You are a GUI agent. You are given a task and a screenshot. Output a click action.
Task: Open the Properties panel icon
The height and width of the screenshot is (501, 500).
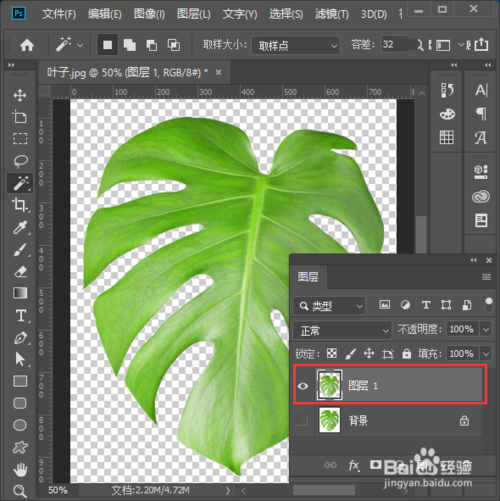(x=481, y=220)
